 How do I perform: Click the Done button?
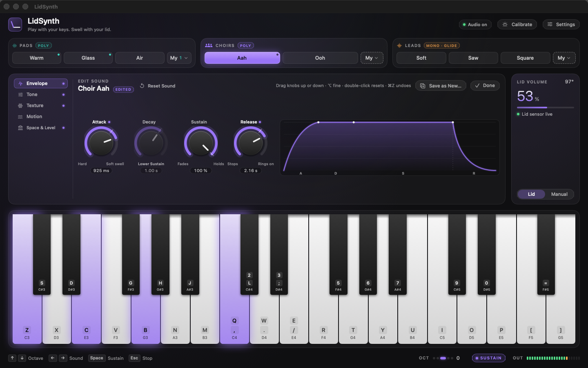tap(485, 85)
